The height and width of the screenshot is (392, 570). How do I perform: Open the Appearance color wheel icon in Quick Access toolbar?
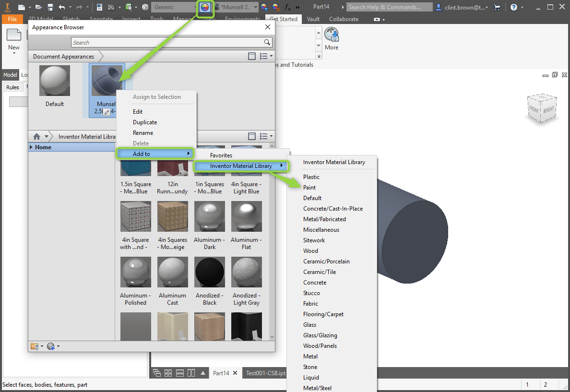pos(205,7)
